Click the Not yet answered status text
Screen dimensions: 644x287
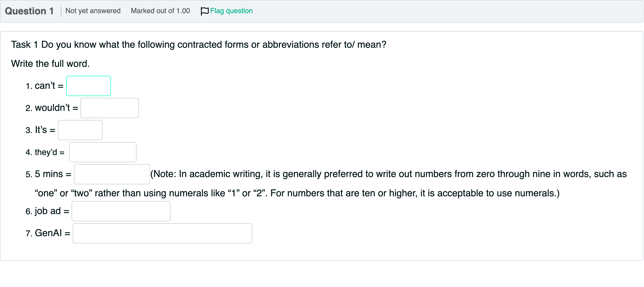tap(93, 11)
